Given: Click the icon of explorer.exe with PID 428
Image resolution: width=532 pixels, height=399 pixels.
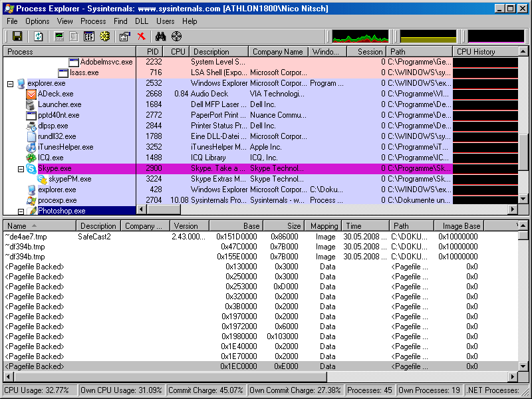Looking at the screenshot, I should coord(31,190).
